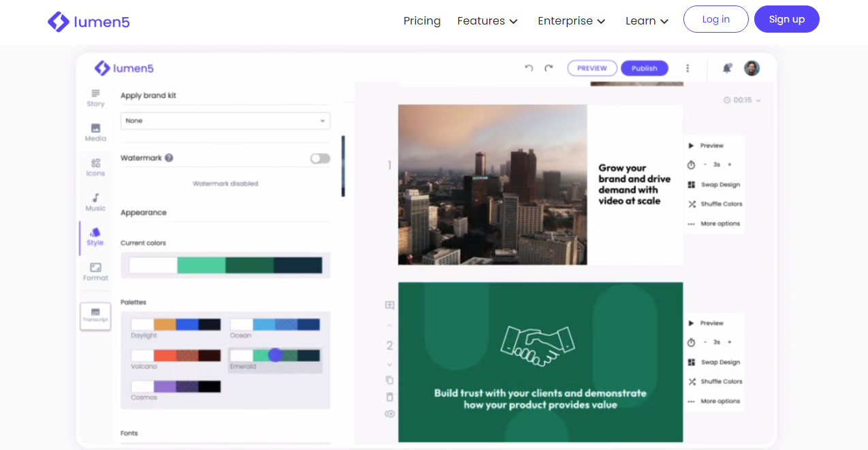This screenshot has width=868, height=450.
Task: Expand the Learn menu
Action: (647, 21)
